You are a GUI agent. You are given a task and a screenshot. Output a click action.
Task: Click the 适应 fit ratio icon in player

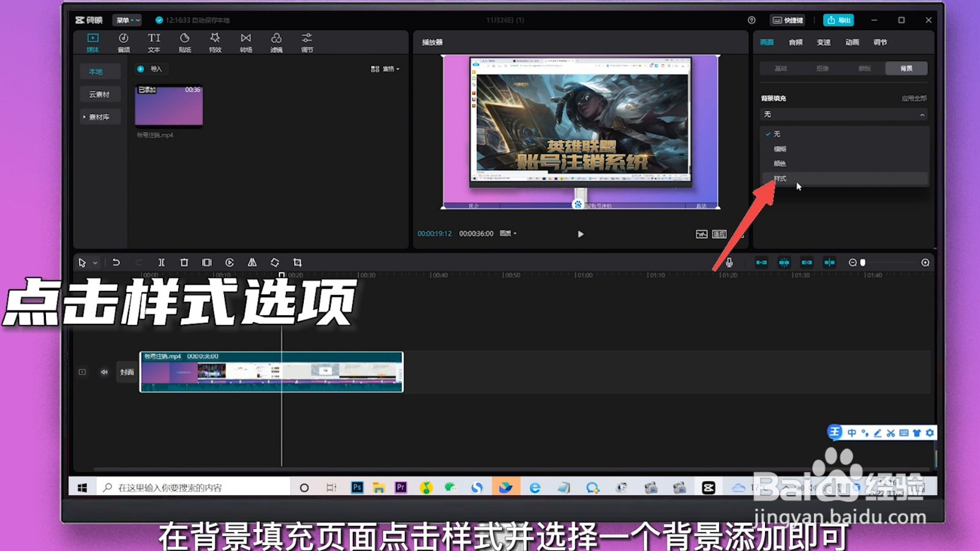[x=719, y=234]
